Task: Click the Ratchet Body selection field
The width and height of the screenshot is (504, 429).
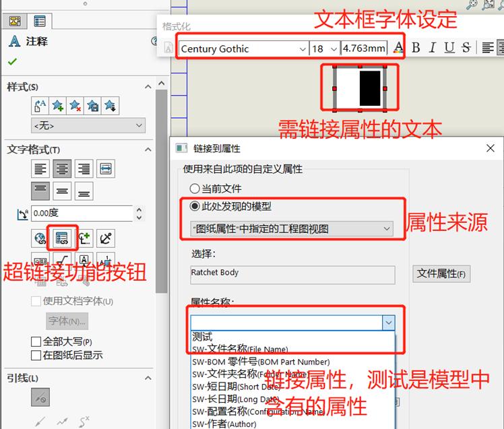Action: coord(292,274)
